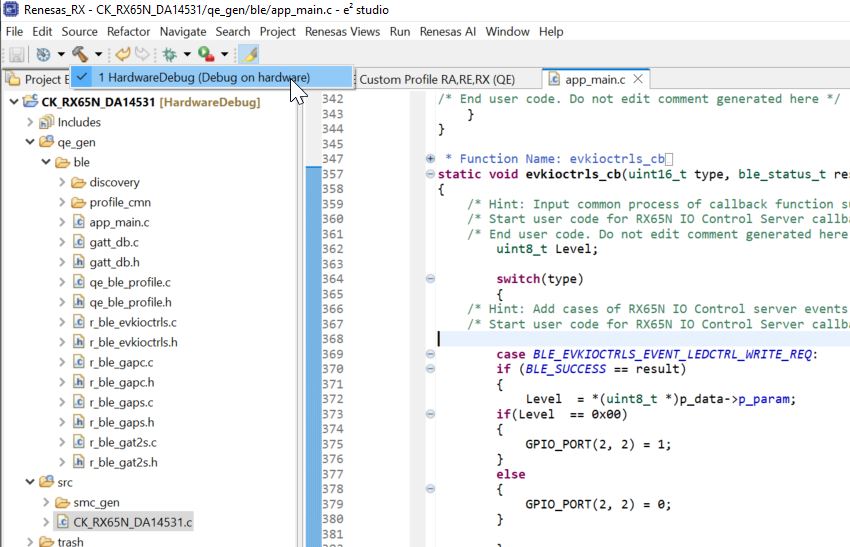Expand the Includes node
Viewport: 850px width, 547px height.
pyautogui.click(x=30, y=122)
